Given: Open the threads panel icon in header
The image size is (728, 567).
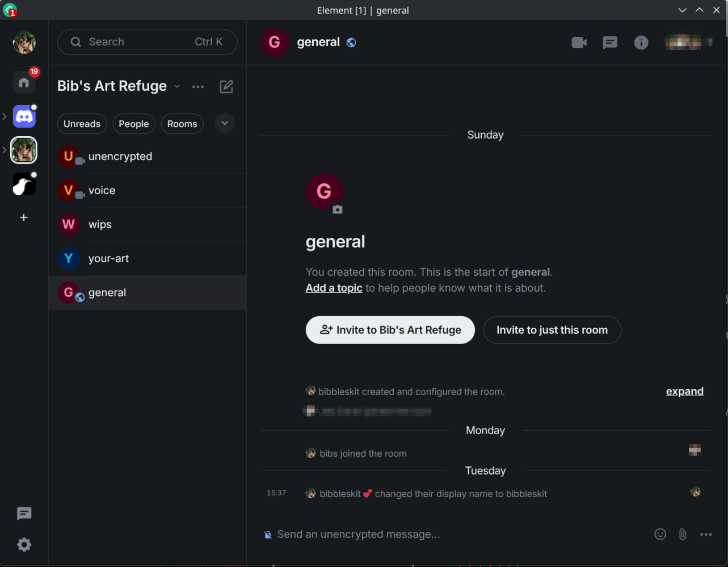Looking at the screenshot, I should (x=610, y=43).
